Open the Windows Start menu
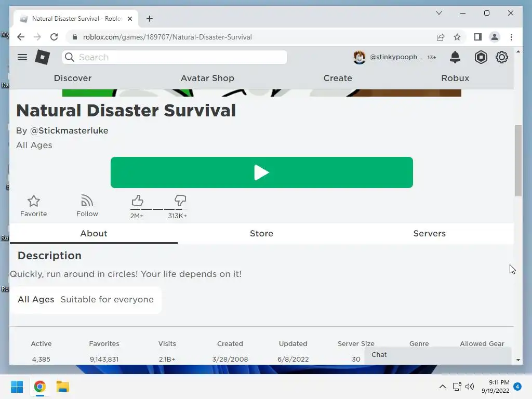532x399 pixels. click(x=17, y=387)
